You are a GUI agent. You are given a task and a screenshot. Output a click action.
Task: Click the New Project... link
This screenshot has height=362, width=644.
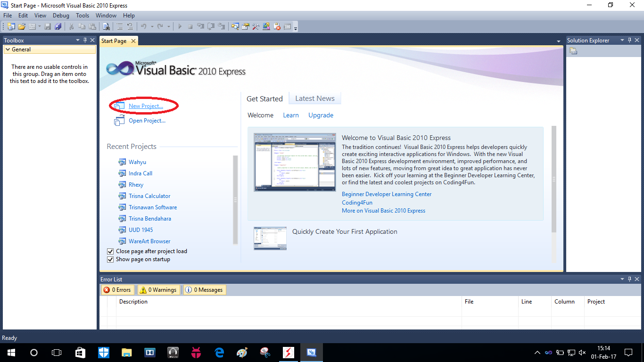146,106
